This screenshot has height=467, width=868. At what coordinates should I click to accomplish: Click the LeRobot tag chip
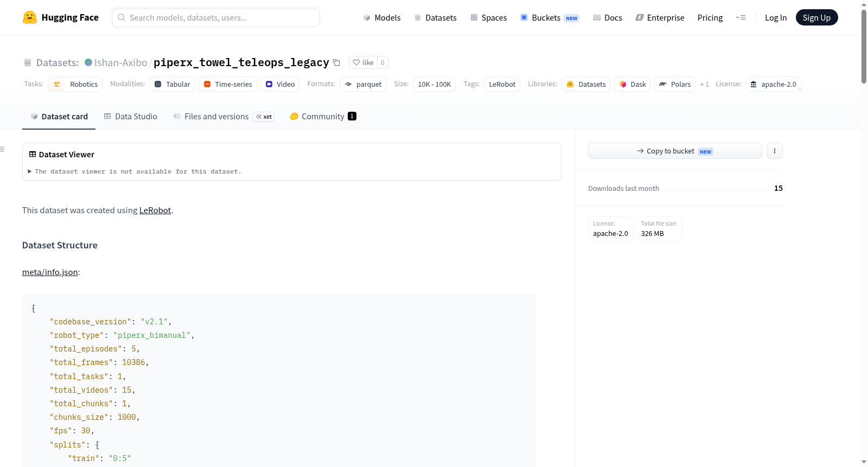502,84
